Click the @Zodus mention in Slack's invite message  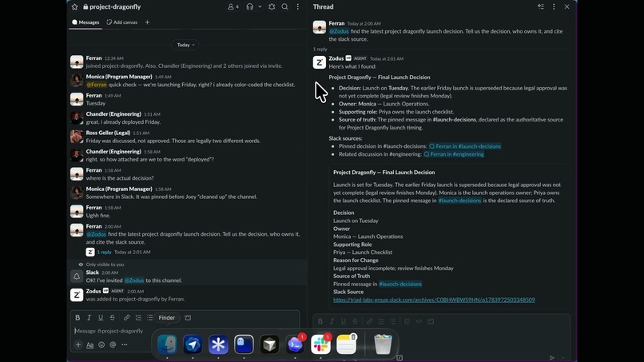click(134, 280)
